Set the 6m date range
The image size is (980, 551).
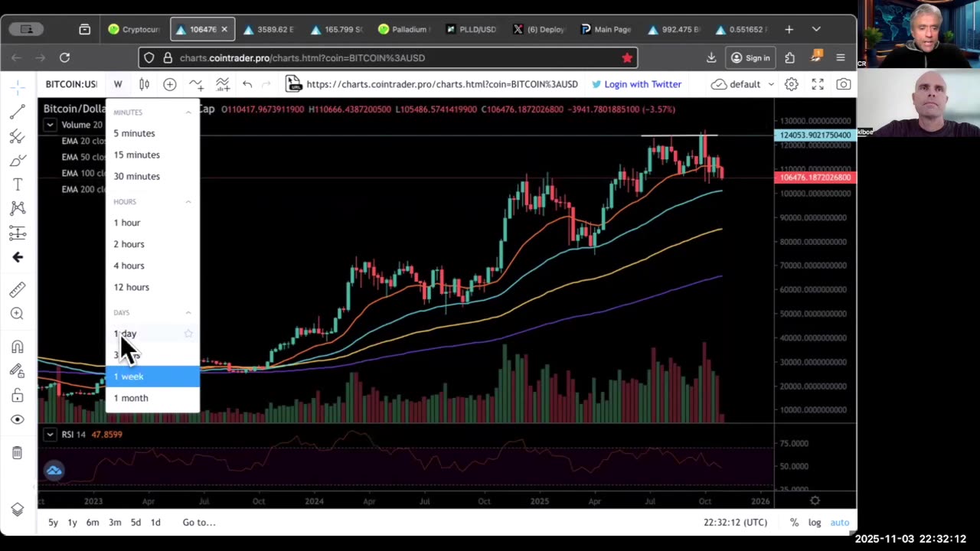point(93,522)
